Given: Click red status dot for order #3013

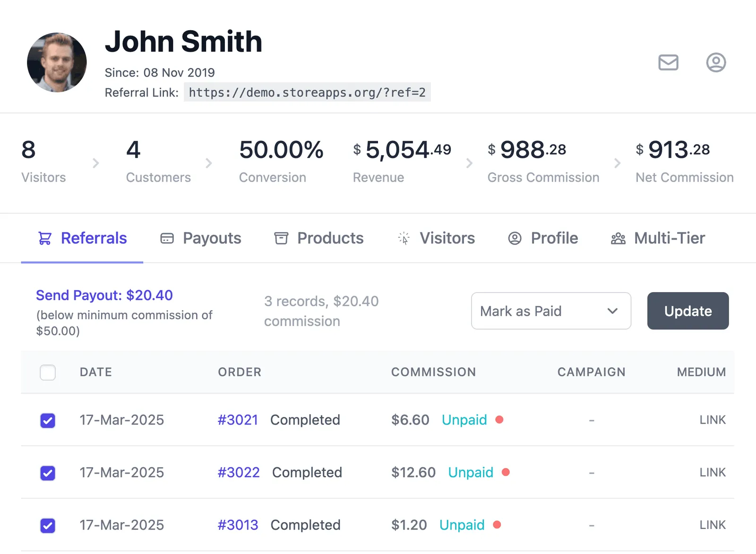Looking at the screenshot, I should pos(497,524).
